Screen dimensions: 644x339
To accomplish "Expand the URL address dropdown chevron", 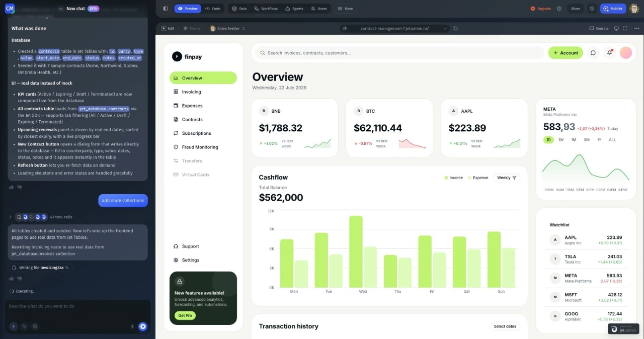I will click(445, 28).
